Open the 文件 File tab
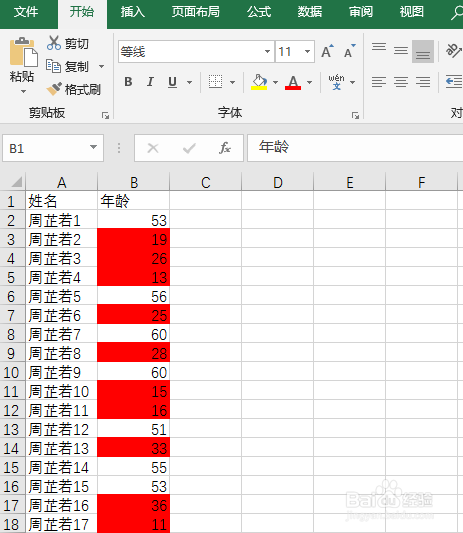The height and width of the screenshot is (533, 463). point(26,12)
